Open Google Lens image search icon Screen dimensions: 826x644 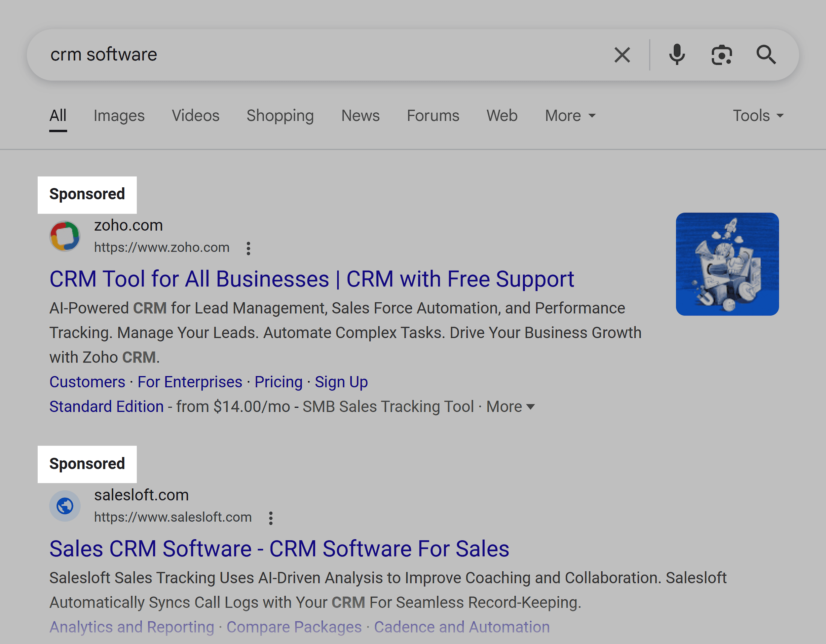point(722,55)
